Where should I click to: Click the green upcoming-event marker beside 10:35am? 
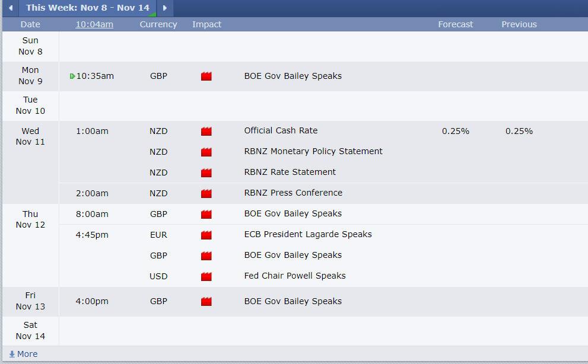point(72,76)
